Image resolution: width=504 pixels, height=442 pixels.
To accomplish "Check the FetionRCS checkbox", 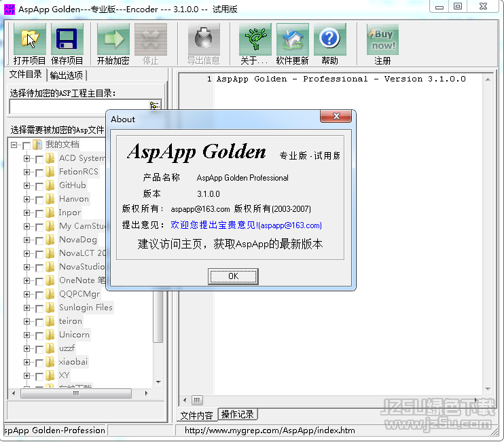I will (x=39, y=173).
